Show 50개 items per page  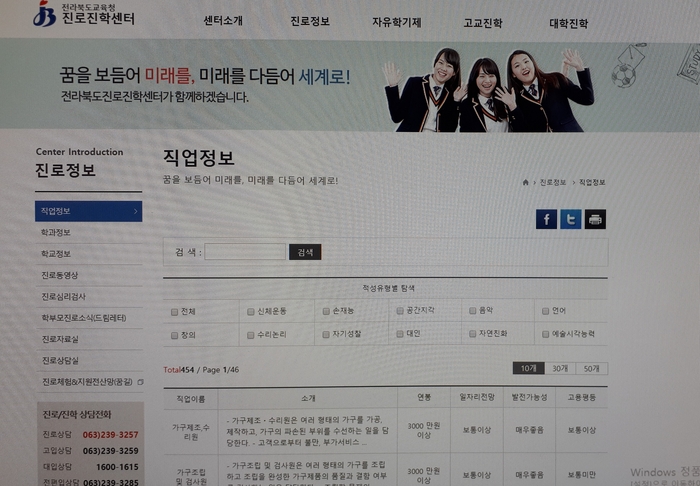[x=592, y=368]
